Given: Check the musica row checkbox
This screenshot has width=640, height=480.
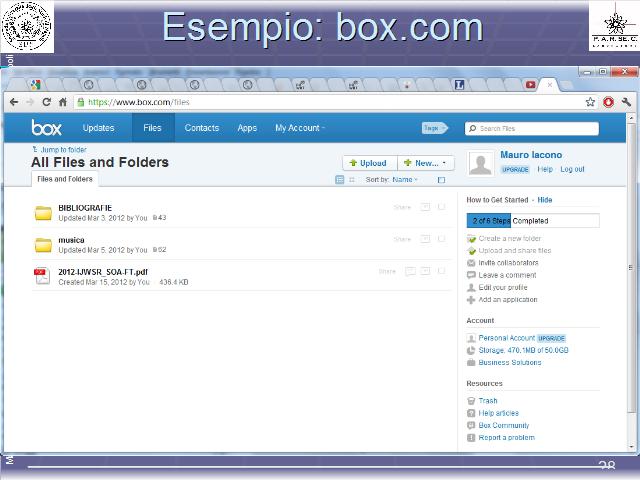Looking at the screenshot, I should (441, 239).
